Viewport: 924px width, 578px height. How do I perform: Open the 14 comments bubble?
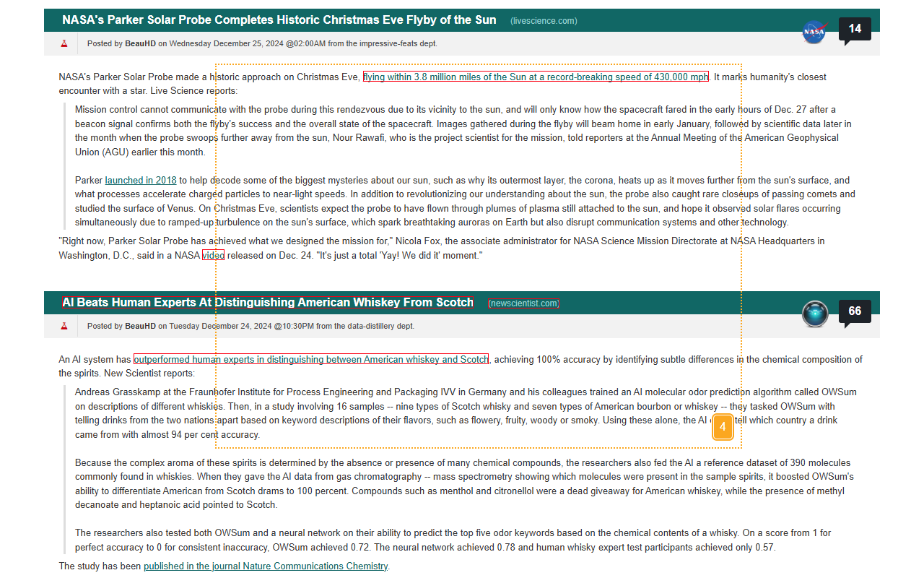pyautogui.click(x=855, y=30)
